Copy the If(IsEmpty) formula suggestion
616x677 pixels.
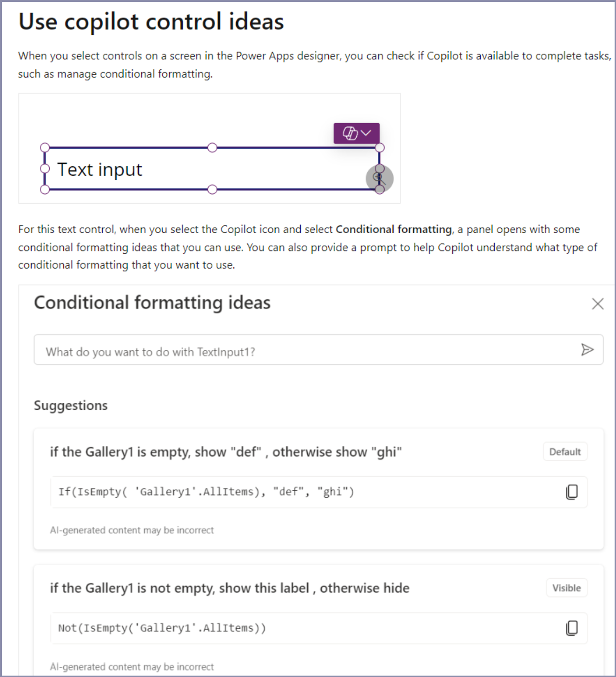[572, 492]
